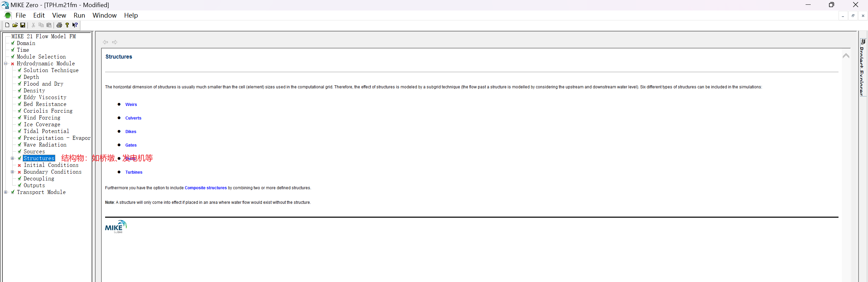Viewport: 868px width, 282px height.
Task: Open the Project Explorer side tab
Action: 863,68
